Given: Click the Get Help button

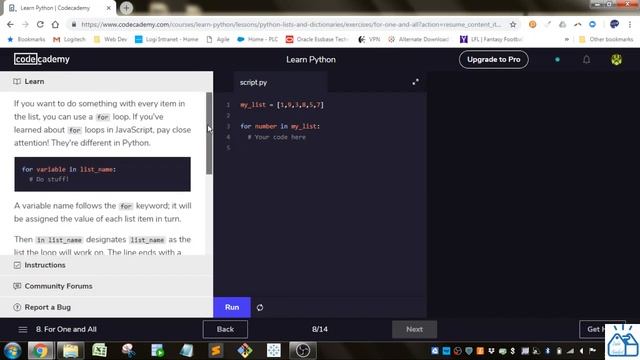Looking at the screenshot, I should point(593,329).
